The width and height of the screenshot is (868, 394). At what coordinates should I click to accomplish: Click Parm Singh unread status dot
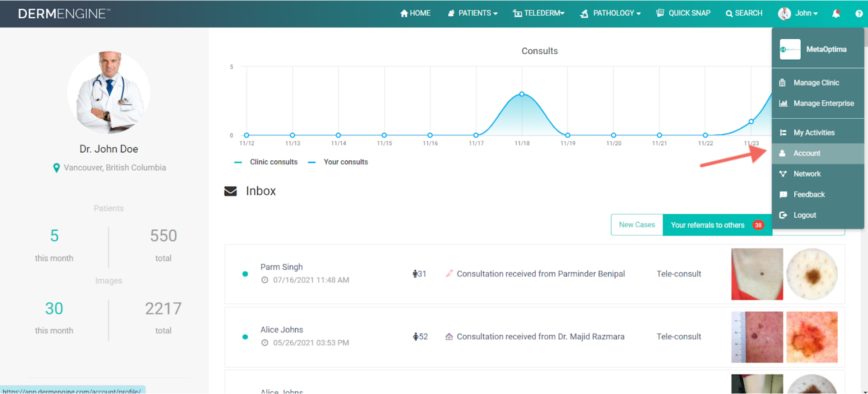pyautogui.click(x=245, y=274)
